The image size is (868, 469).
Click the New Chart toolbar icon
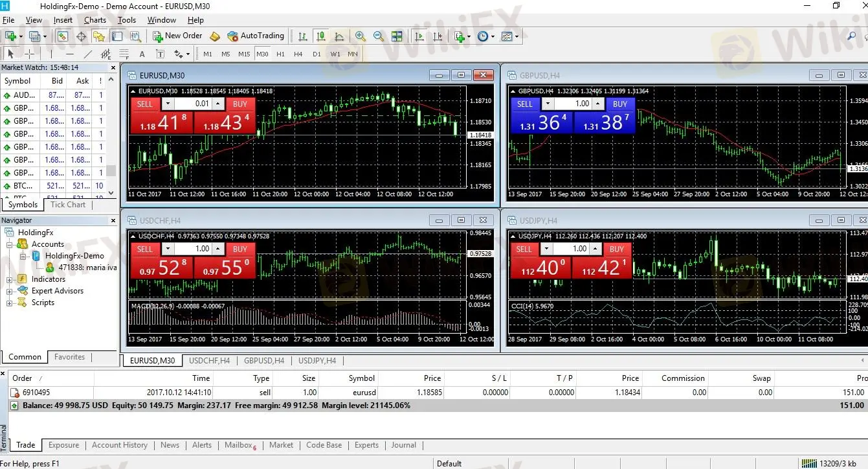pyautogui.click(x=11, y=36)
